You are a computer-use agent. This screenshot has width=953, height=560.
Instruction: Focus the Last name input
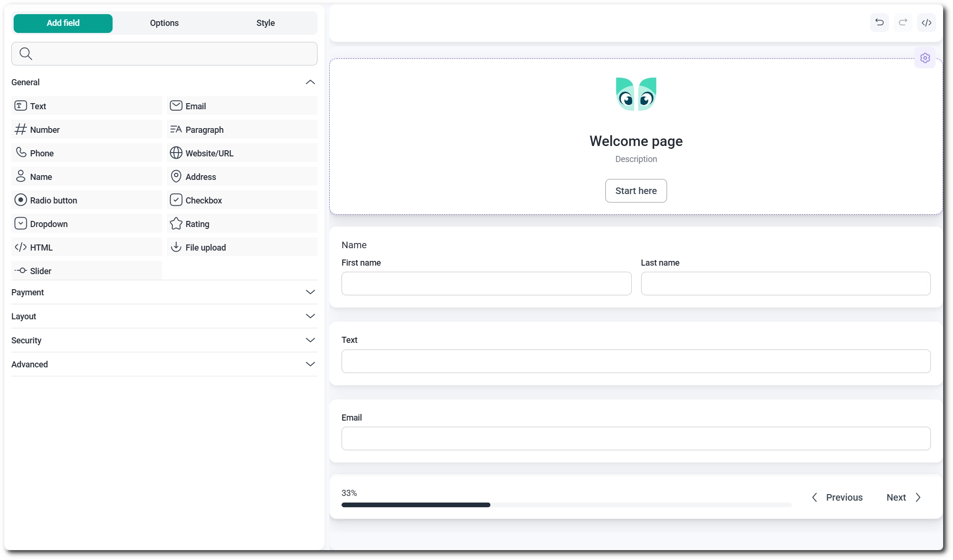pyautogui.click(x=786, y=284)
